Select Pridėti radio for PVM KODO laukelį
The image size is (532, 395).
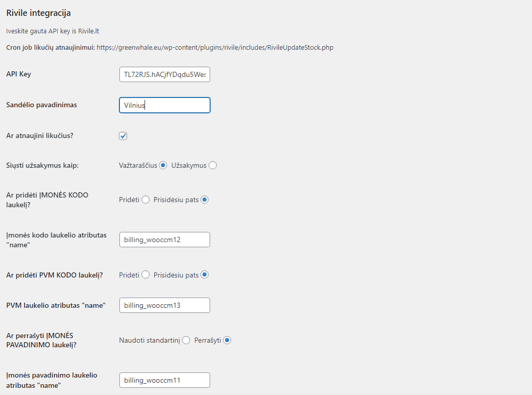point(146,275)
